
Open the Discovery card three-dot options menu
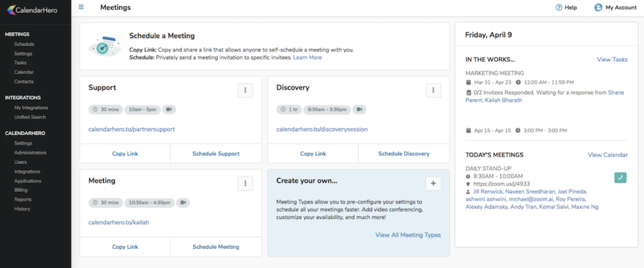pos(433,90)
